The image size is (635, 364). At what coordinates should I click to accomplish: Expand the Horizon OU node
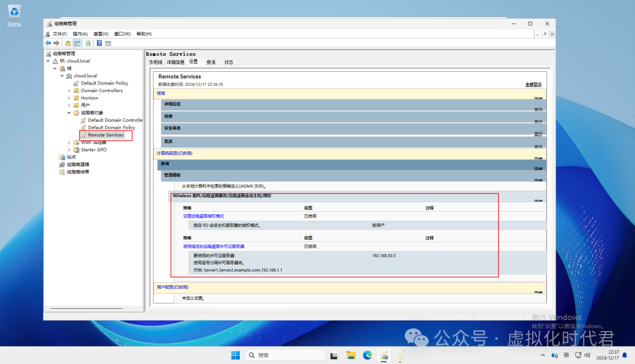[x=69, y=98]
